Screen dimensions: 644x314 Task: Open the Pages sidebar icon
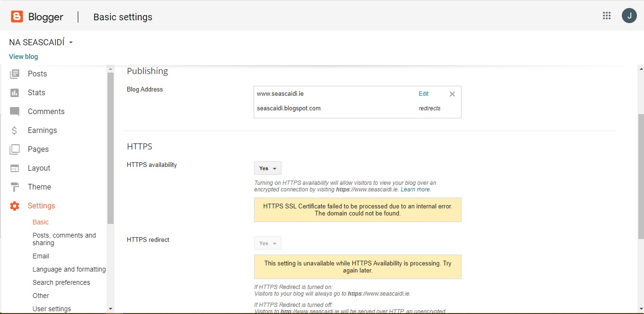click(x=16, y=149)
